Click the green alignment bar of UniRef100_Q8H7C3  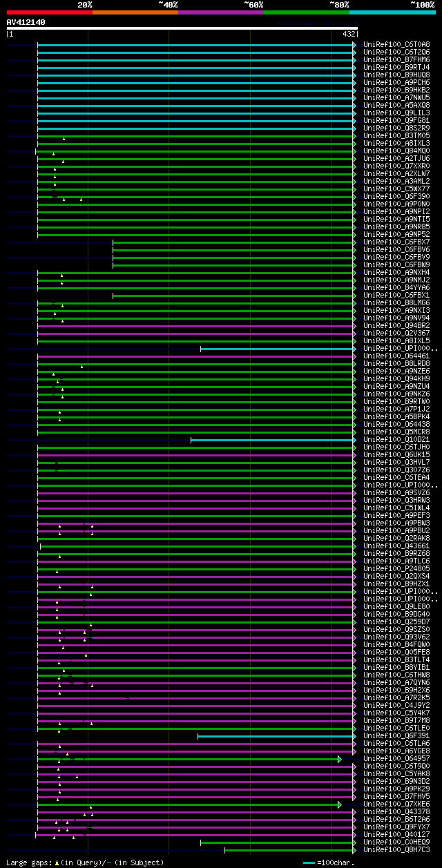(289, 850)
